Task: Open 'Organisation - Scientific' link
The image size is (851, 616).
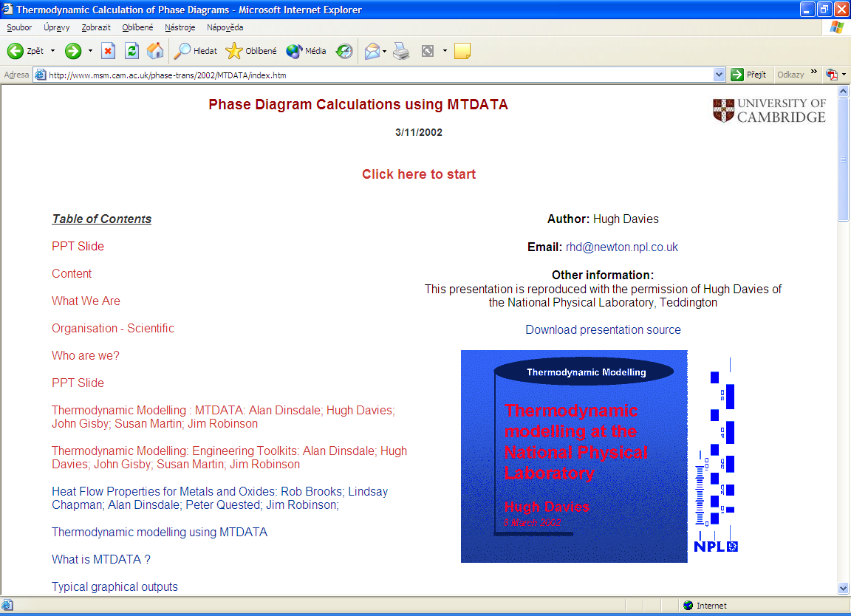Action: tap(113, 329)
